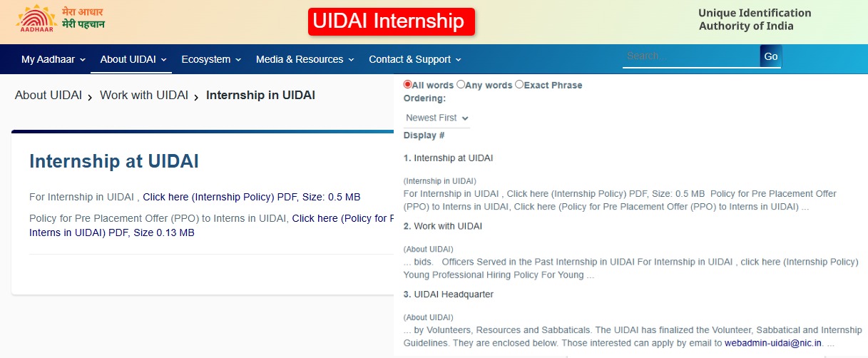The image size is (868, 358).
Task: Open the Media & Resources menu
Action: (x=305, y=59)
